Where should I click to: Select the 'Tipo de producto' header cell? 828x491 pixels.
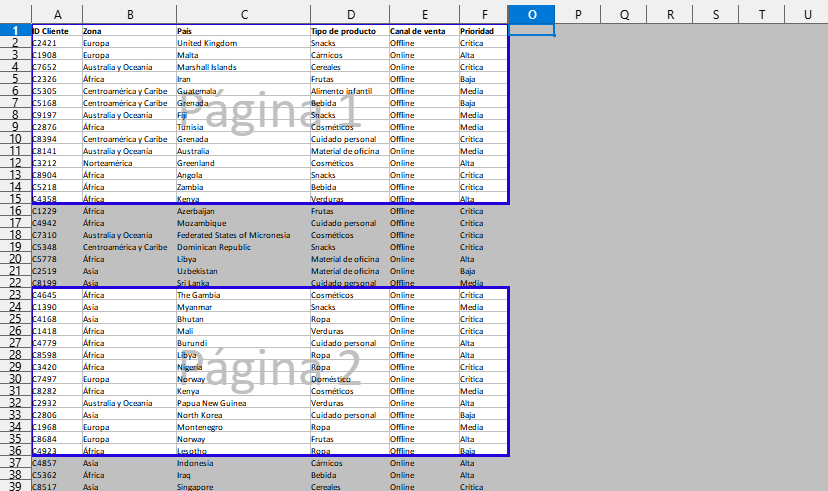coord(343,31)
